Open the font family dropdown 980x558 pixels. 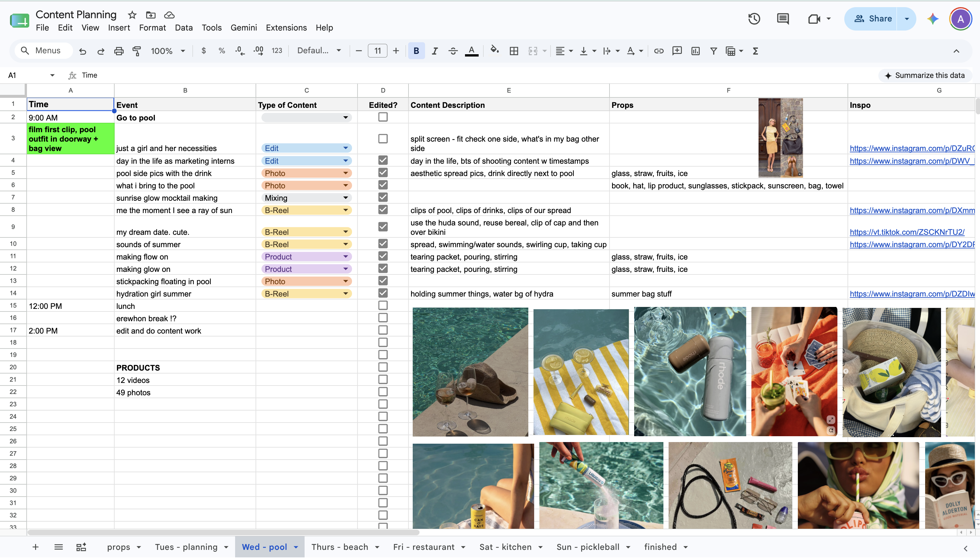tap(319, 51)
